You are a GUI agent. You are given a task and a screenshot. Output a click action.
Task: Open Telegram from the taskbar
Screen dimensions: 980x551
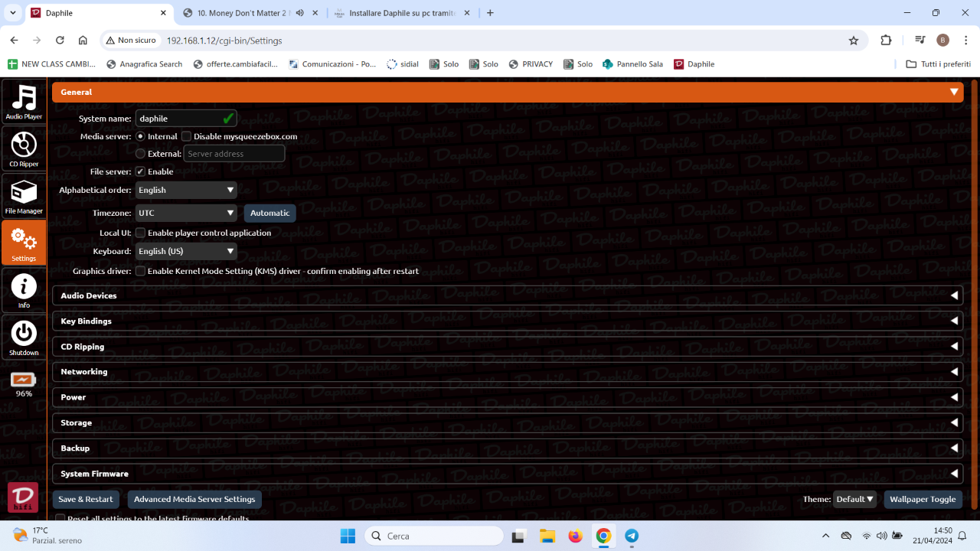pos(632,536)
